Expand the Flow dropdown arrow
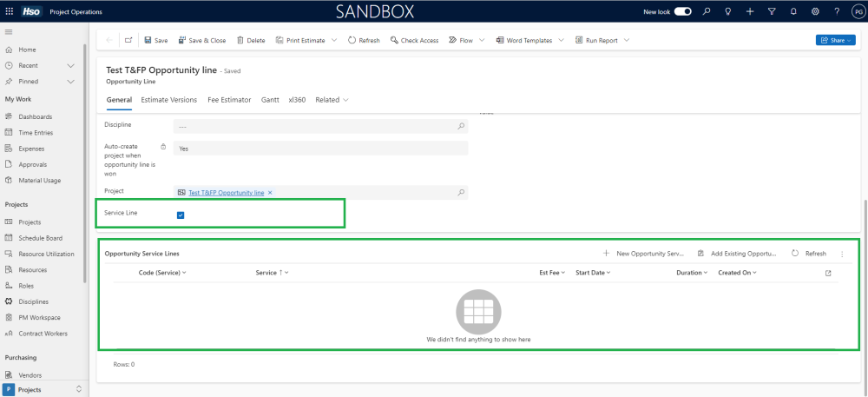Image resolution: width=868 pixels, height=397 pixels. pos(482,41)
